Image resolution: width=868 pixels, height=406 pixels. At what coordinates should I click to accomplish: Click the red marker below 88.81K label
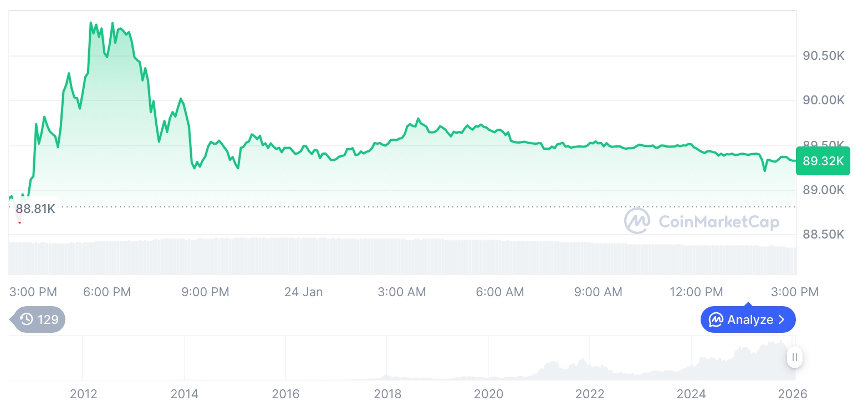(x=19, y=220)
